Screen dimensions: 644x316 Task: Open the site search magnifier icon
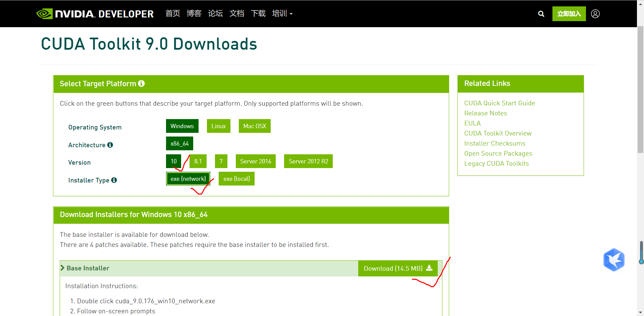point(541,14)
